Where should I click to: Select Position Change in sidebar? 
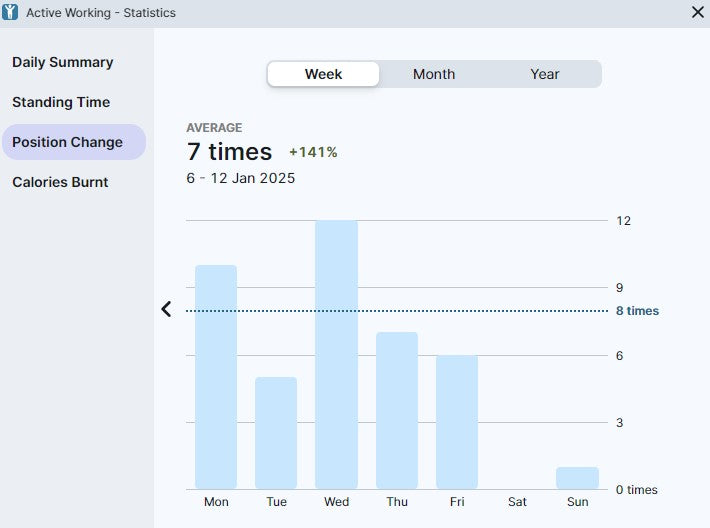coord(68,142)
